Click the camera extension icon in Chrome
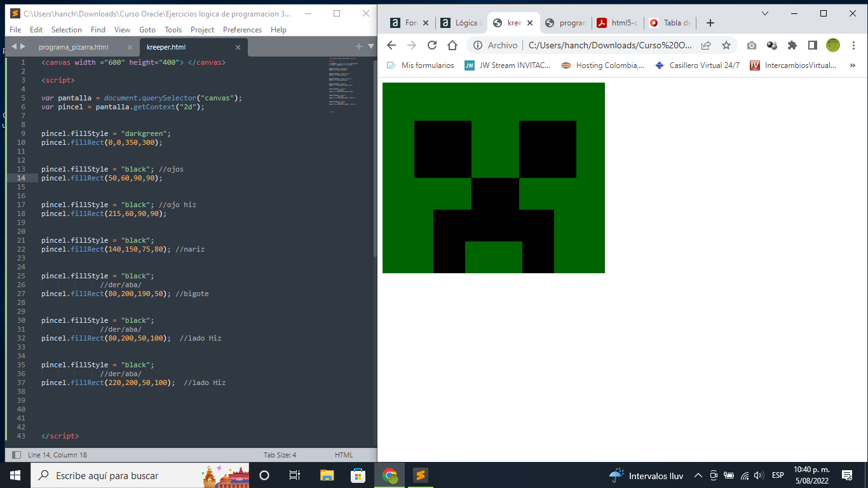Image resolution: width=868 pixels, height=488 pixels. coord(752,45)
